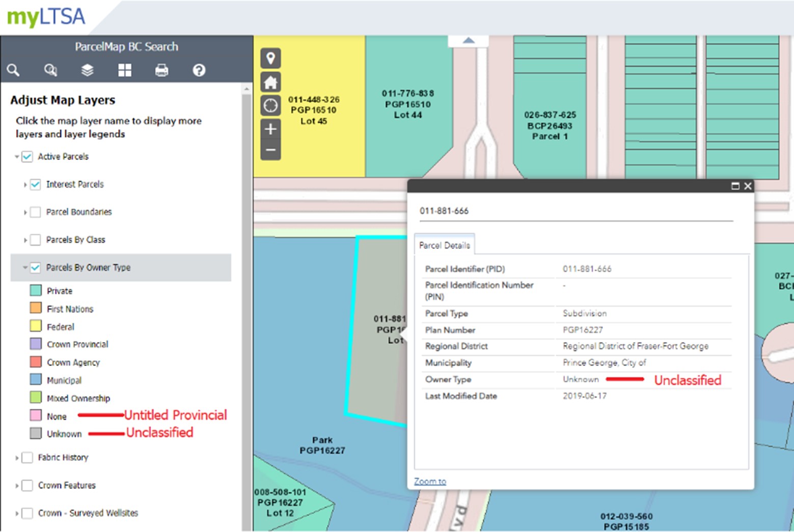Screen dimensions: 794x532
Task: Click the location pin map button
Action: point(271,58)
